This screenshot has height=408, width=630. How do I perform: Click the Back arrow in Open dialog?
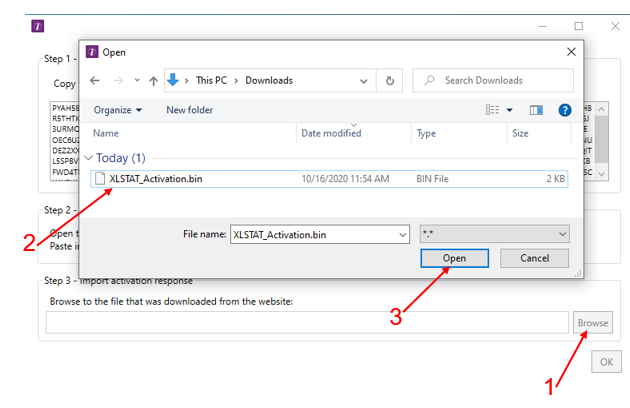[95, 80]
